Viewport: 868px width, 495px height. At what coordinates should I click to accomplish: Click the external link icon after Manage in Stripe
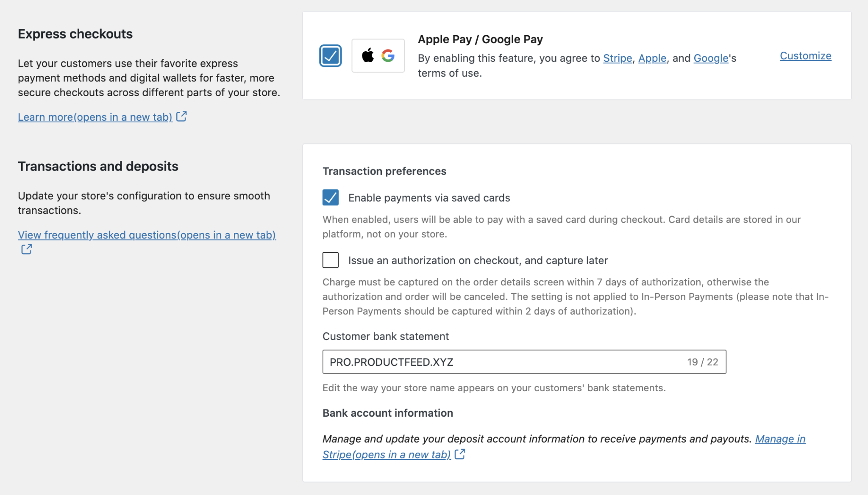[460, 454]
